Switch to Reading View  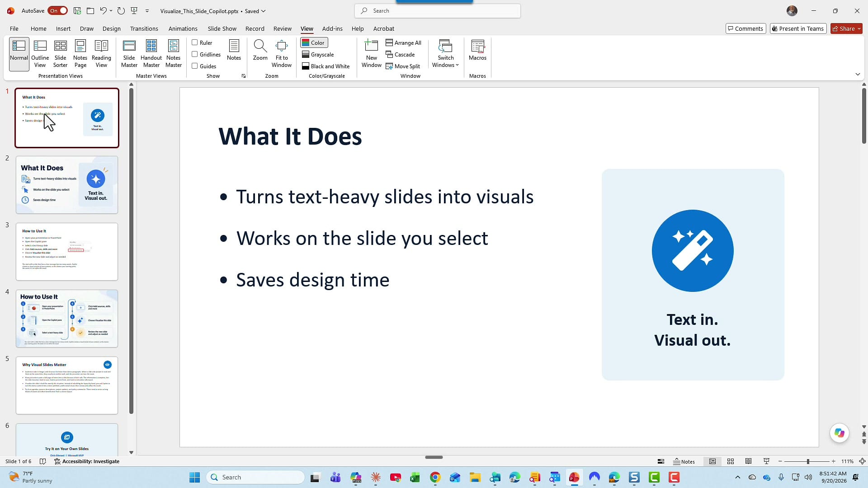(101, 54)
